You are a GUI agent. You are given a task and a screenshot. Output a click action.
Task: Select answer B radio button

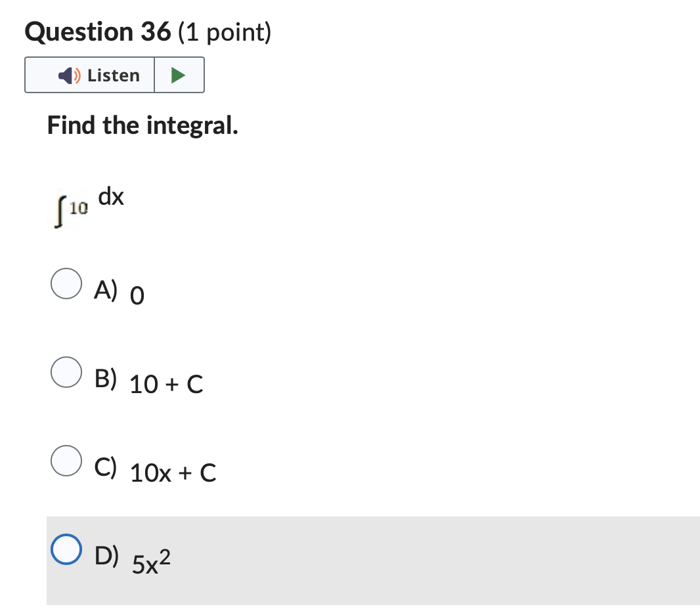[x=66, y=373]
